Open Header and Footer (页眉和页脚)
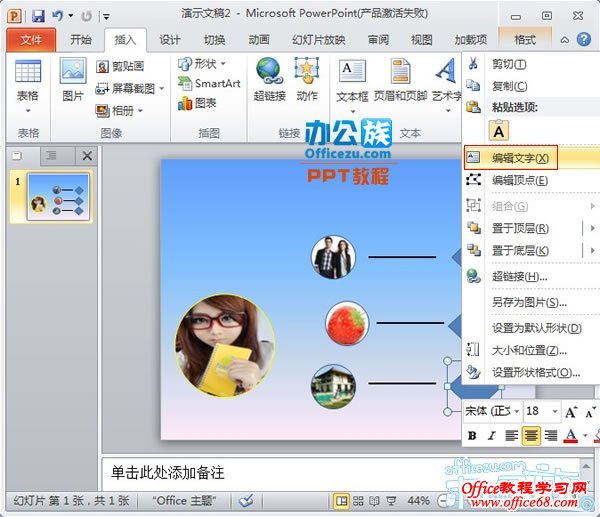 tap(400, 78)
